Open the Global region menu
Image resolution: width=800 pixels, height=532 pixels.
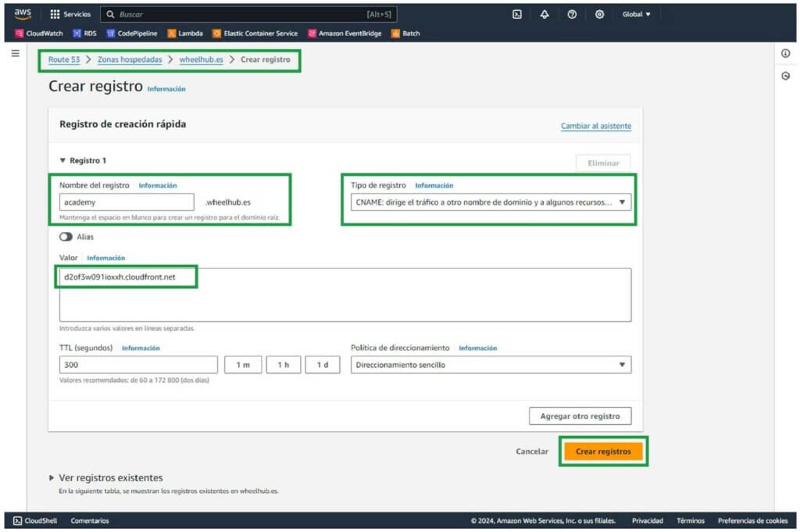[x=636, y=14]
